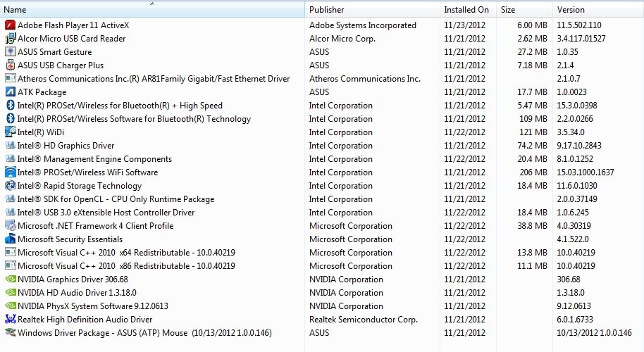This screenshot has height=352, width=644.
Task: Select the Atheros AR81Family Ethernet Driver name
Action: click(154, 78)
